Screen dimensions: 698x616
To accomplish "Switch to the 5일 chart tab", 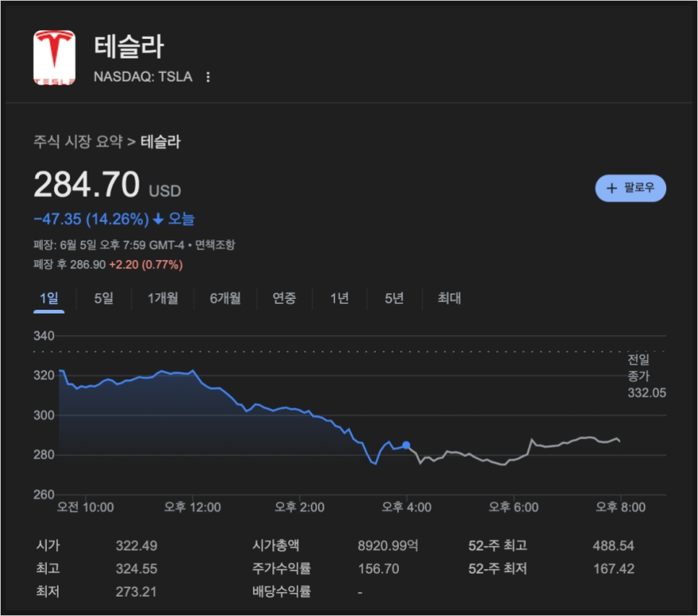I will pyautogui.click(x=104, y=298).
